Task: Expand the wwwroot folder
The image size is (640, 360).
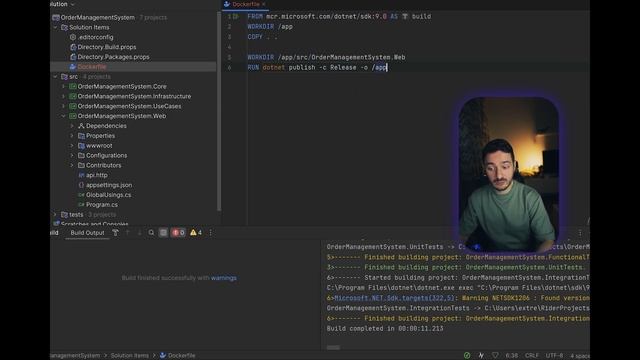Action: pyautogui.click(x=72, y=146)
